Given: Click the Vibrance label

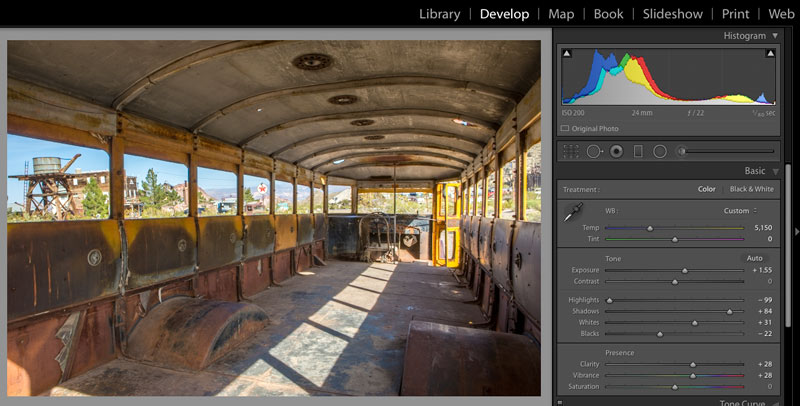Looking at the screenshot, I should (x=586, y=375).
